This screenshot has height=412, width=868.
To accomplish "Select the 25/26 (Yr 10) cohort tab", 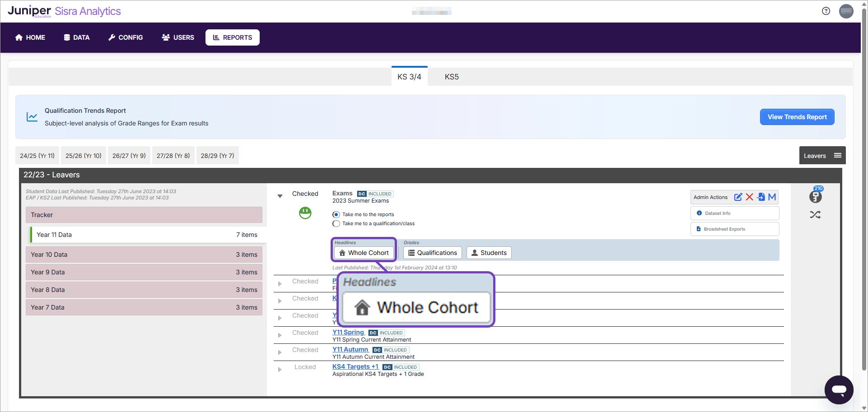I will 84,156.
